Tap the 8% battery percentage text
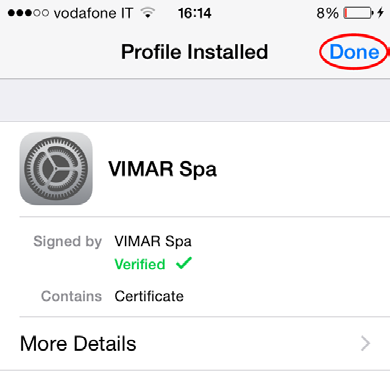390x371 pixels. [x=327, y=13]
